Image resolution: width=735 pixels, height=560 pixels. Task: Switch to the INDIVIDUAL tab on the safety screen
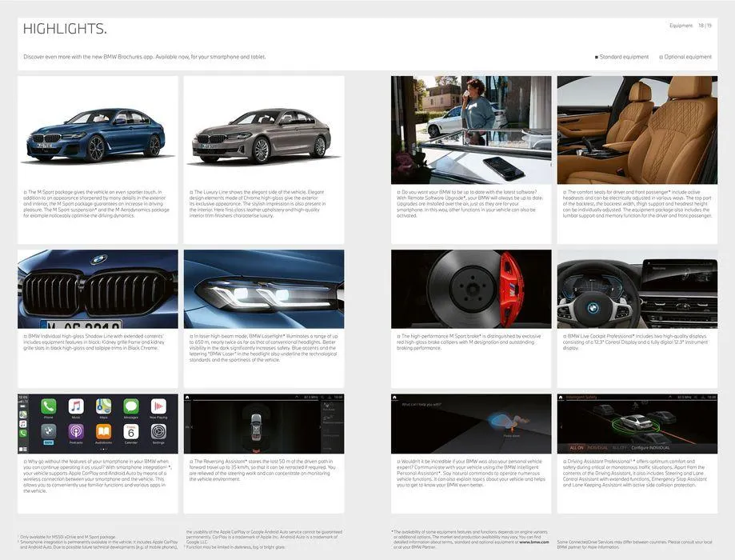(597, 447)
